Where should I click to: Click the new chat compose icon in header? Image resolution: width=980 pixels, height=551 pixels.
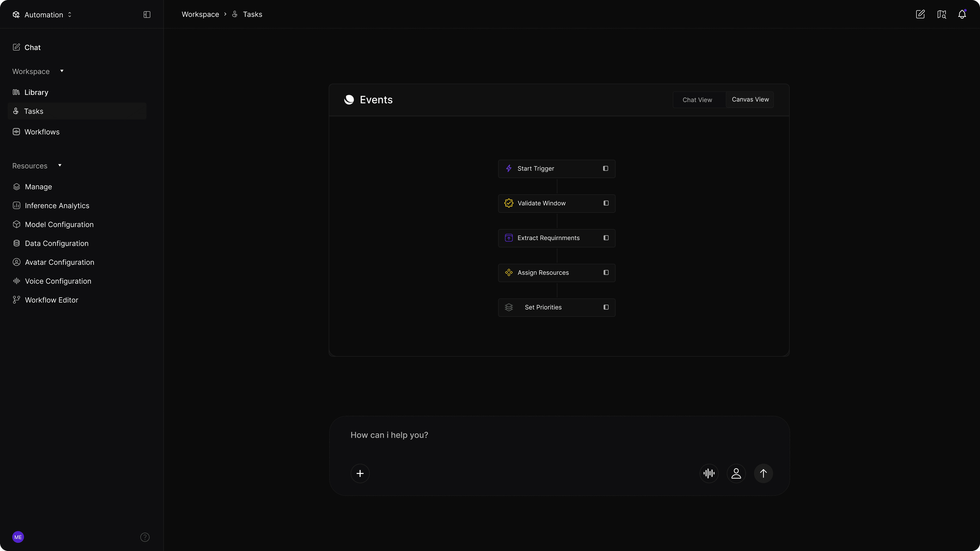point(920,15)
